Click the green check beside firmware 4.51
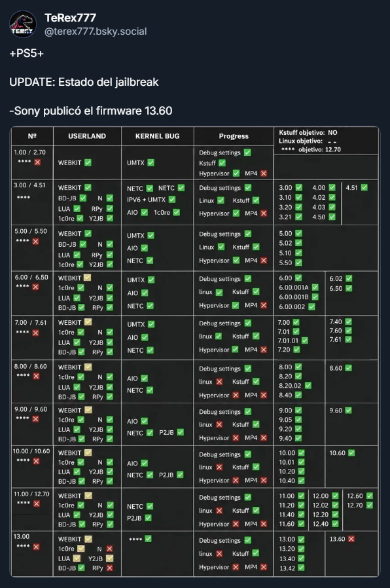 click(x=364, y=187)
